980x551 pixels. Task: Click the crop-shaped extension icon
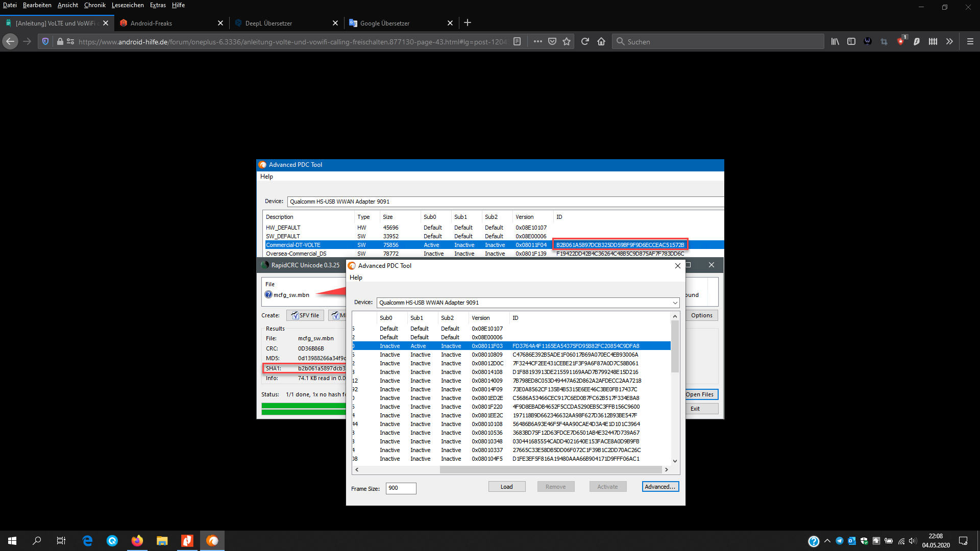point(884,41)
